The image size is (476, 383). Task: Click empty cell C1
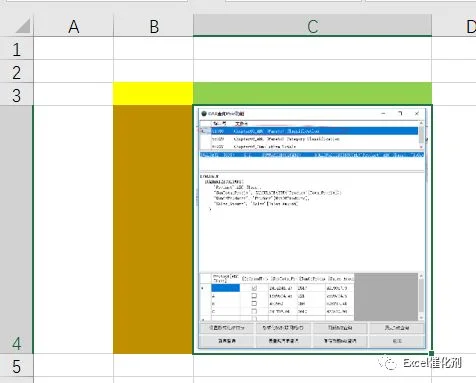pos(312,49)
